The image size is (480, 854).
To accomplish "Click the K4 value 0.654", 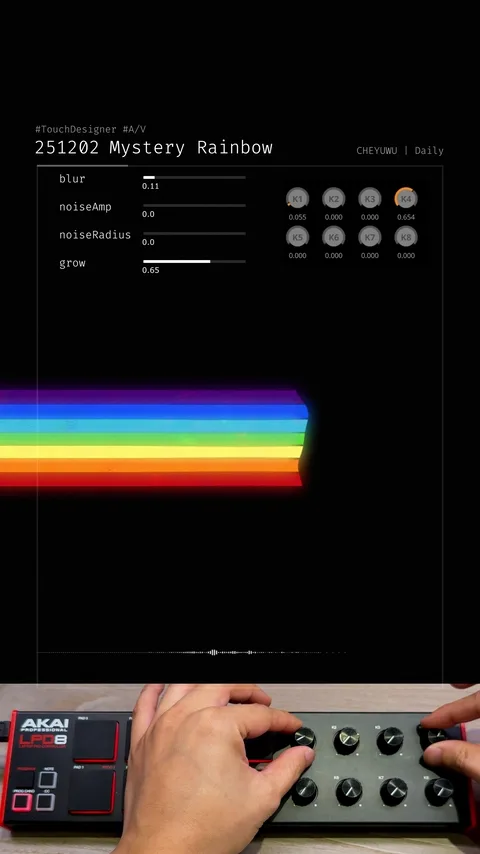I will click(406, 217).
